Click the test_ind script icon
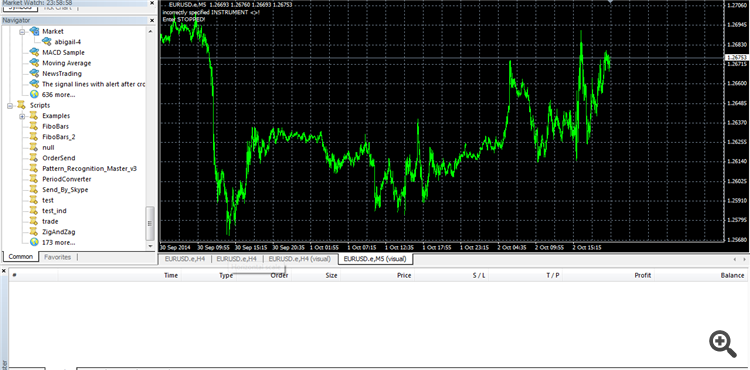 coord(33,210)
